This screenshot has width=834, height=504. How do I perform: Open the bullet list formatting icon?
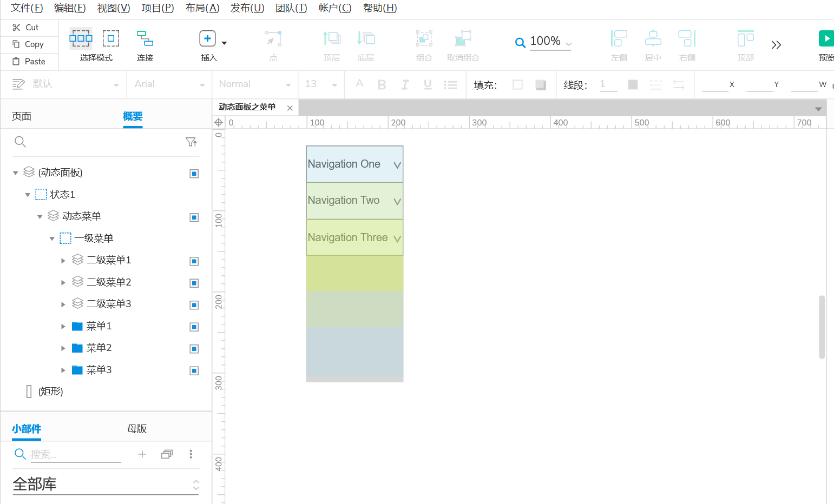click(x=450, y=85)
